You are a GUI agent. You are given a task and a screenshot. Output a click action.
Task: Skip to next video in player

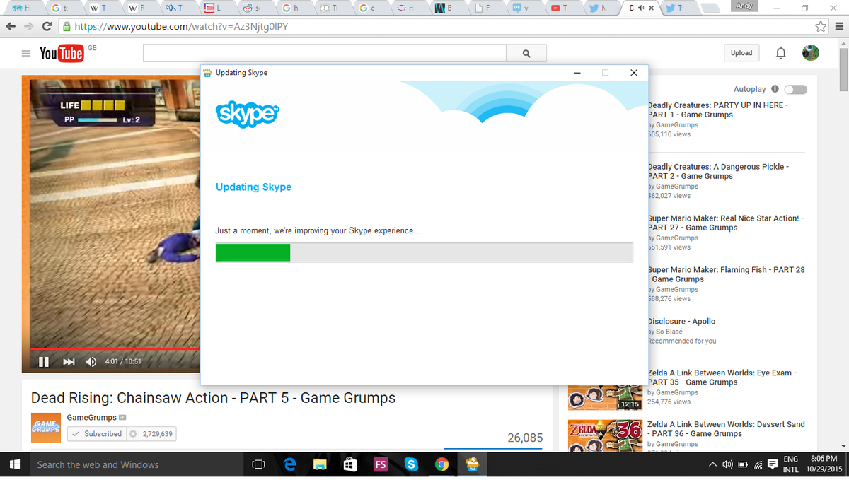click(x=69, y=362)
